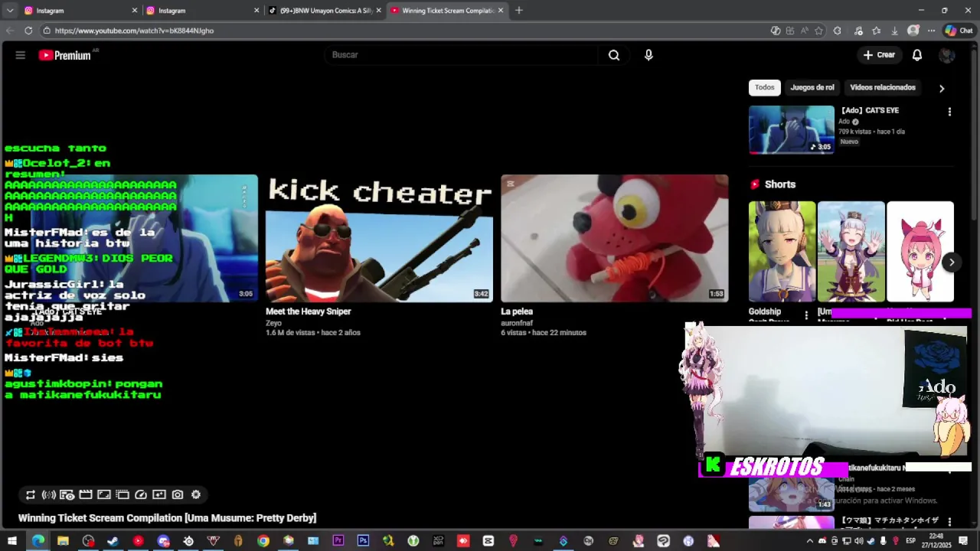Open Premiere Pro from taskbar
The height and width of the screenshot is (551, 980).
point(338,541)
